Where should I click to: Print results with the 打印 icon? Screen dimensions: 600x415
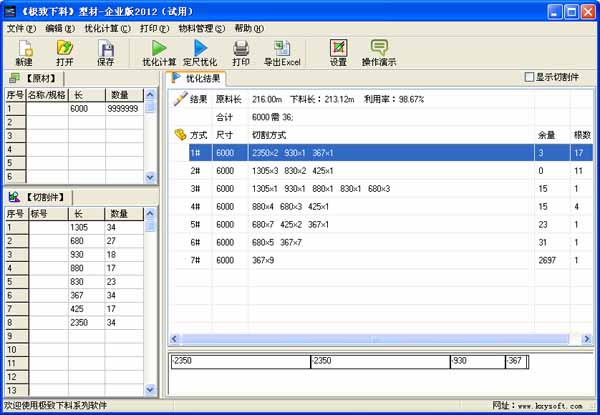click(240, 48)
